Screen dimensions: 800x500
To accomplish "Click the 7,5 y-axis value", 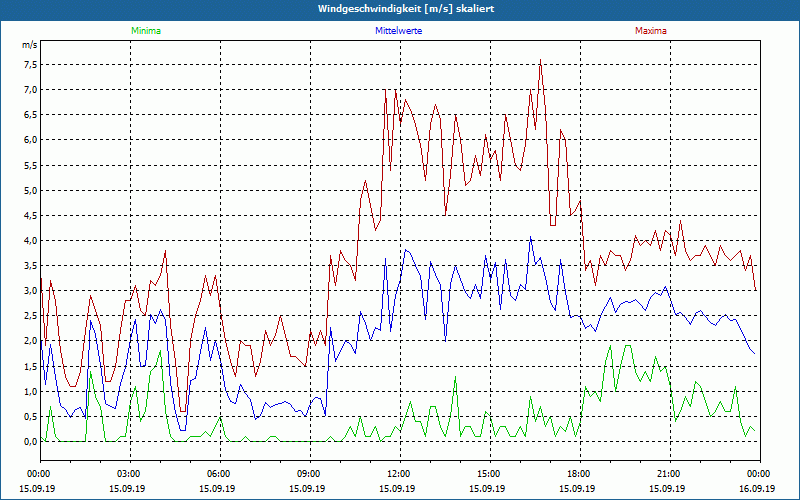I will [x=30, y=65].
